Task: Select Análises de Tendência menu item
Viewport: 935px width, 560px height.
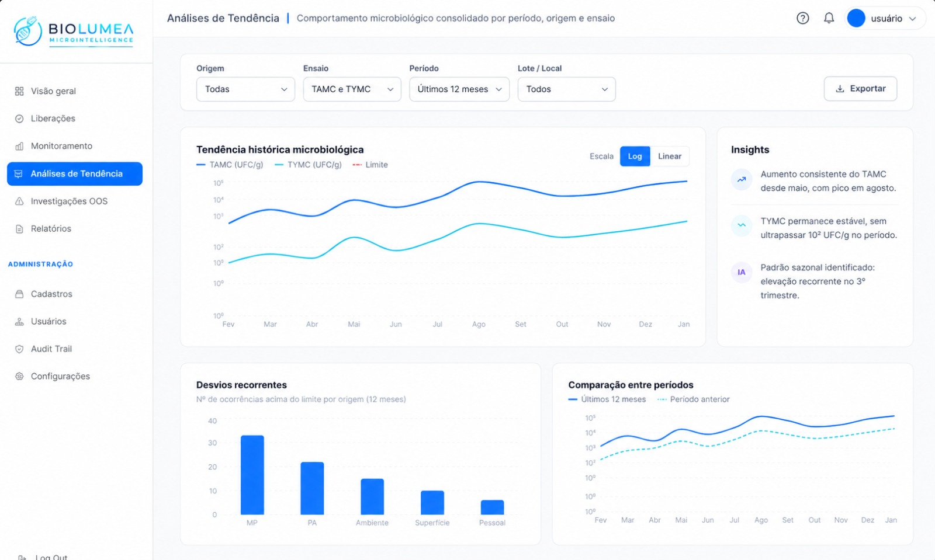Action: tap(75, 174)
